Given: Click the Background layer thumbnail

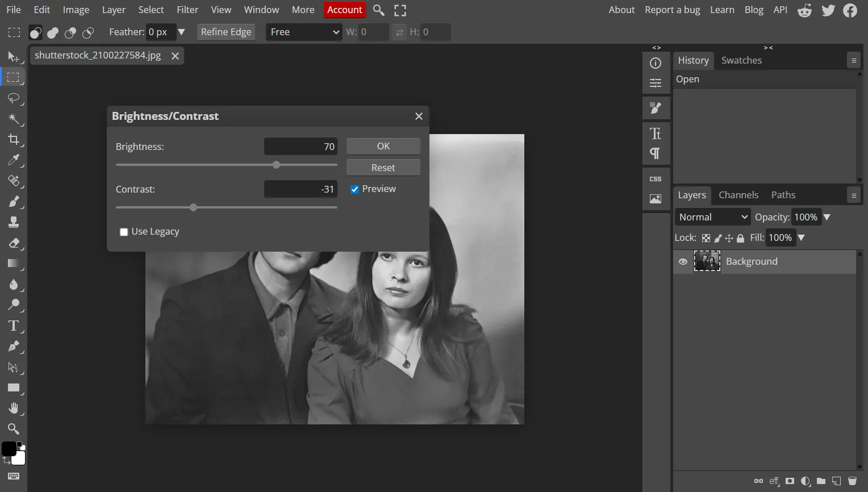Looking at the screenshot, I should coord(707,261).
